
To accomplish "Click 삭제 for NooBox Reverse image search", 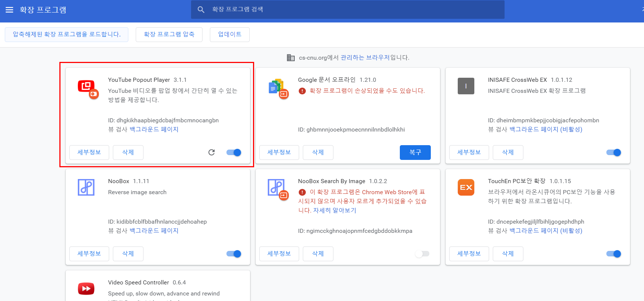I will (x=128, y=254).
